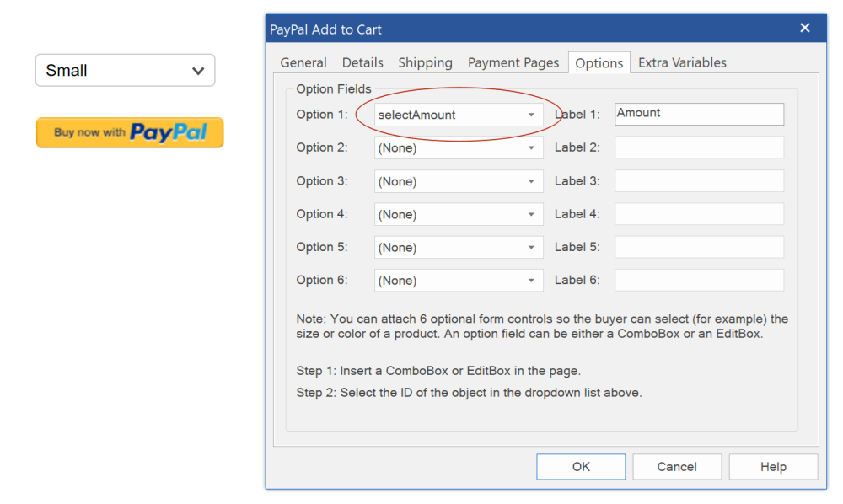Viewport: 843px width, 504px height.
Task: Switch to the Details tab
Action: click(362, 63)
